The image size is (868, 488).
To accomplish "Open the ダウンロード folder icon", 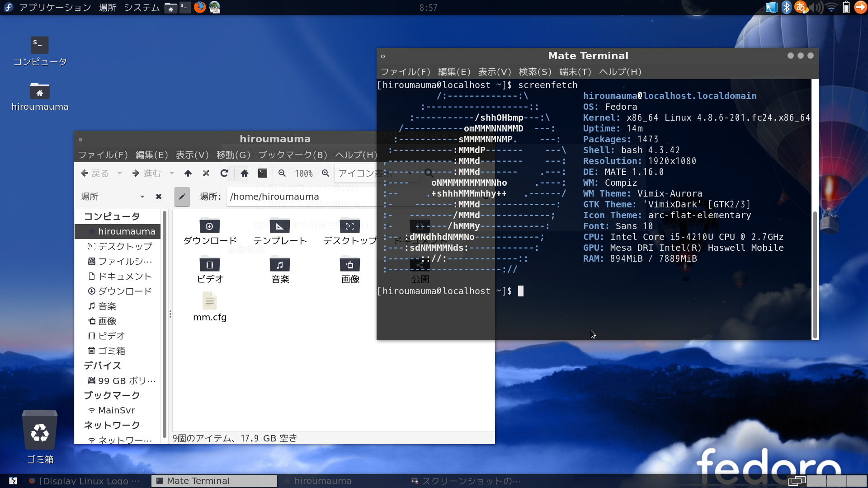I will point(209,226).
